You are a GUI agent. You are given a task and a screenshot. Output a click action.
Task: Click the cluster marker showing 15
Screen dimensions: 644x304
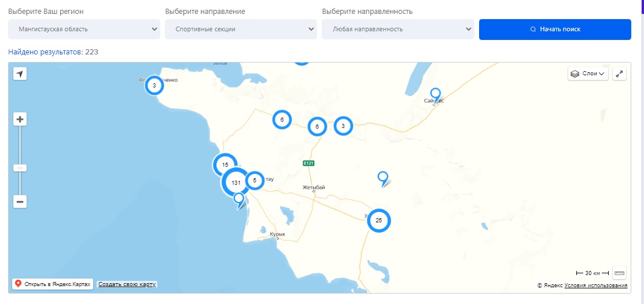[225, 165]
